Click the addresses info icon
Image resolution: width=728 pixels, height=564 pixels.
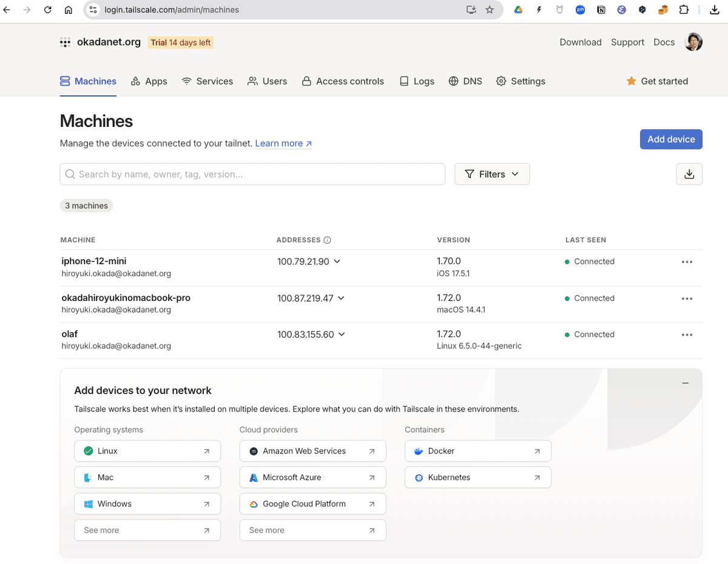[328, 240]
